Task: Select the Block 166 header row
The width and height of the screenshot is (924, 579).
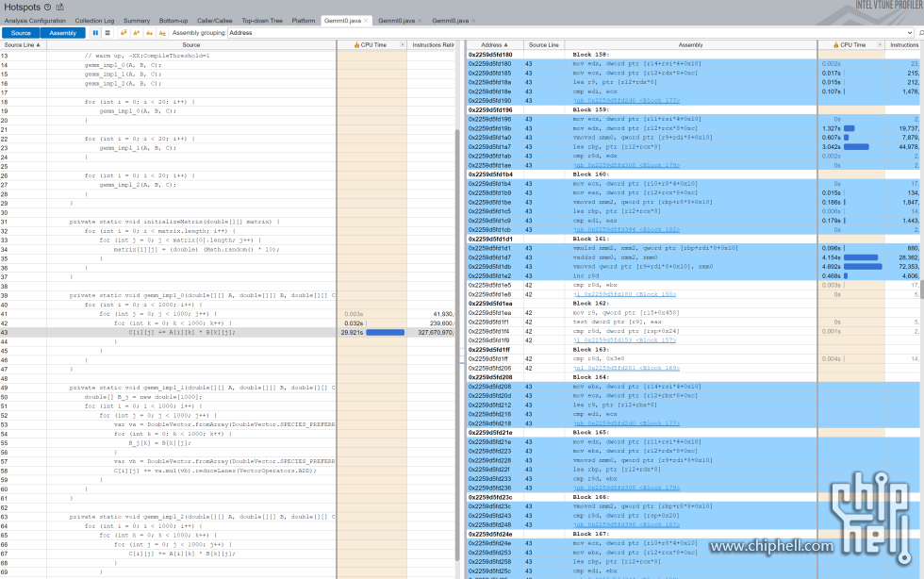Action: tap(694, 497)
